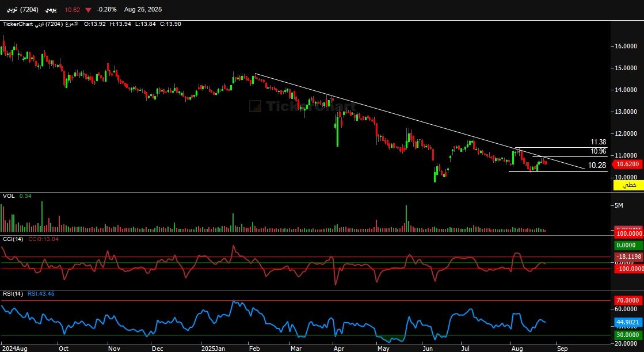Screen dimensions: 644x352
Task: Click the Oct time axis label
Action: (64, 349)
